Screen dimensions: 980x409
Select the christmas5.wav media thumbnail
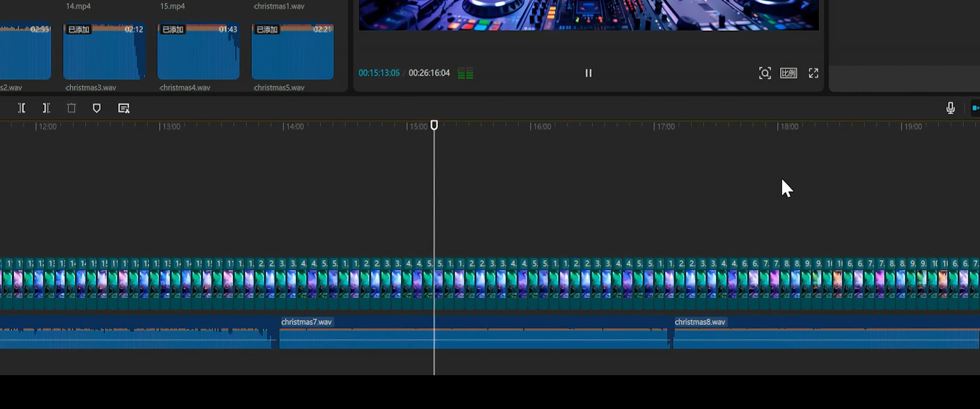(292, 52)
